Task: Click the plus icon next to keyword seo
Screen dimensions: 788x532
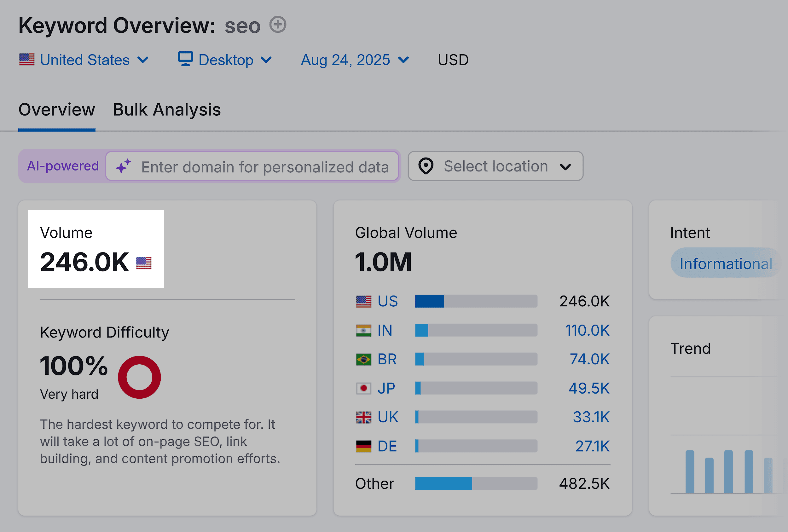Action: pos(277,24)
